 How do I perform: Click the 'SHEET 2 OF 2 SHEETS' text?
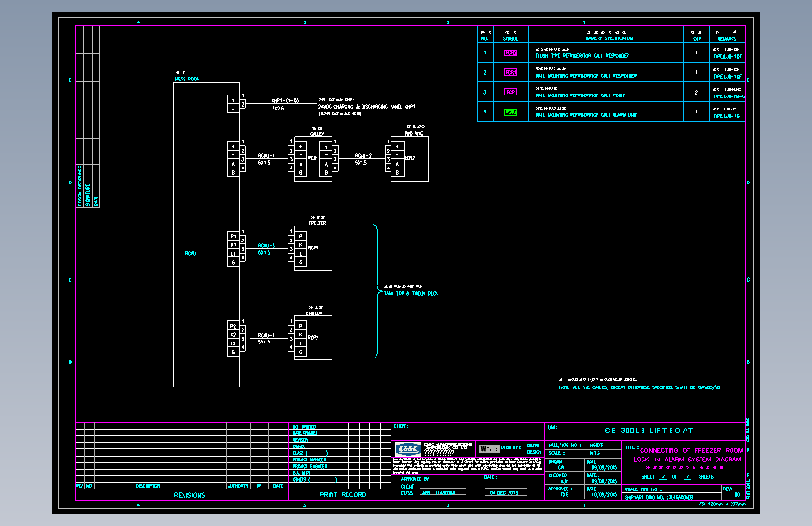(677, 476)
